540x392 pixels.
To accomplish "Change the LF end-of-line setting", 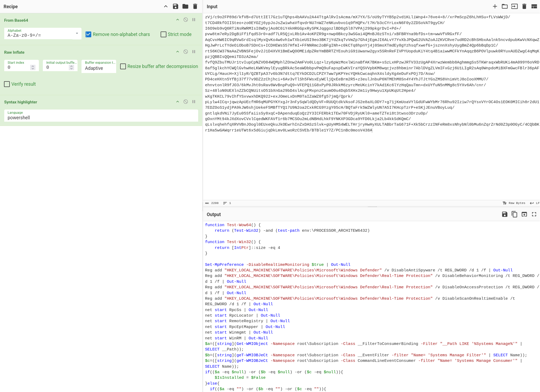I will [x=534, y=203].
